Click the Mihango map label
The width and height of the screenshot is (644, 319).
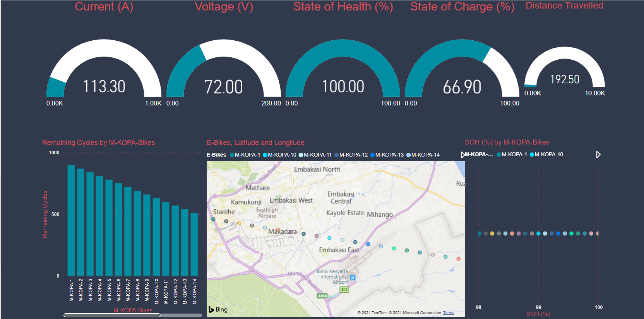click(x=380, y=215)
